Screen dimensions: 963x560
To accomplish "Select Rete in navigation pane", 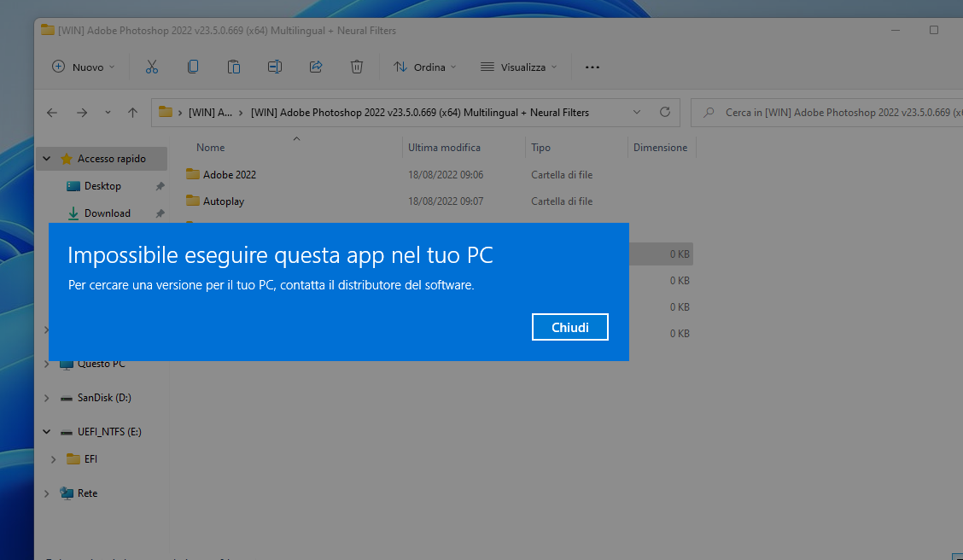I will click(x=87, y=493).
